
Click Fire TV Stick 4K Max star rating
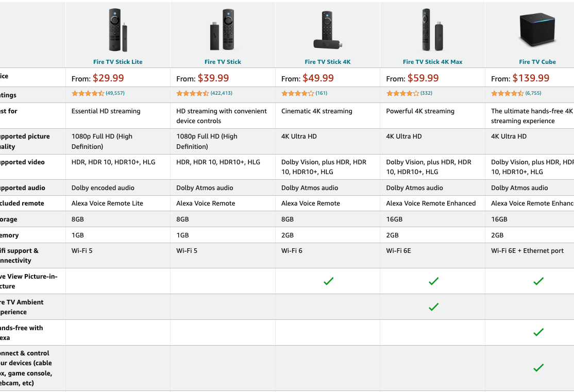(x=402, y=94)
